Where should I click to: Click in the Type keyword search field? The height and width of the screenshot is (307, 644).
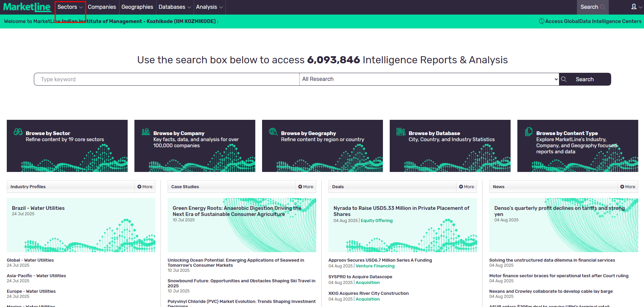tap(167, 79)
